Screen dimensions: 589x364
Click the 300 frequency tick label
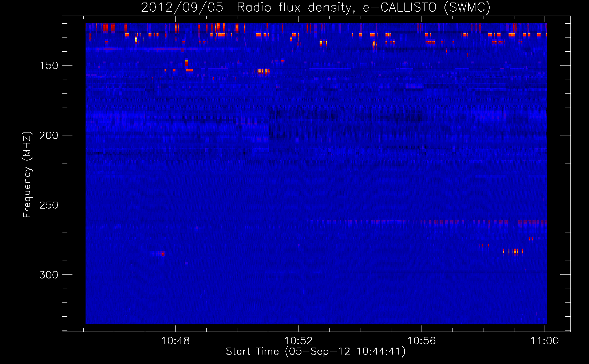click(x=49, y=275)
